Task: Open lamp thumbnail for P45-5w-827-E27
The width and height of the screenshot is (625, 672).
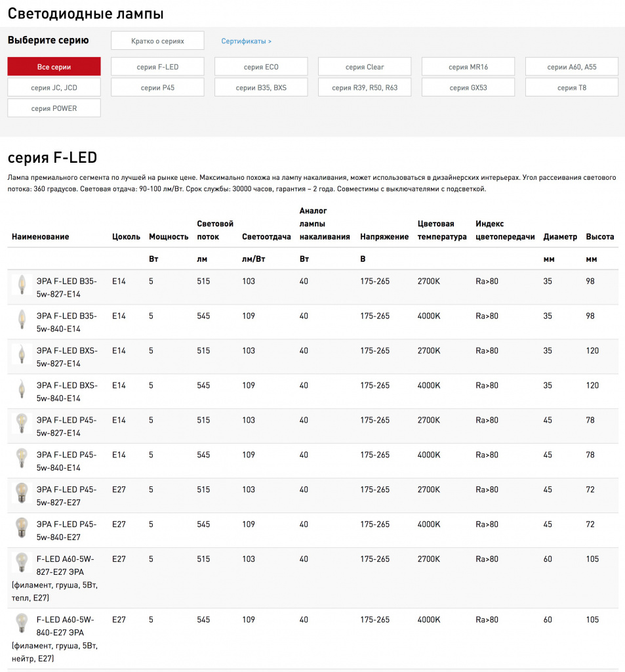Action: pyautogui.click(x=22, y=493)
